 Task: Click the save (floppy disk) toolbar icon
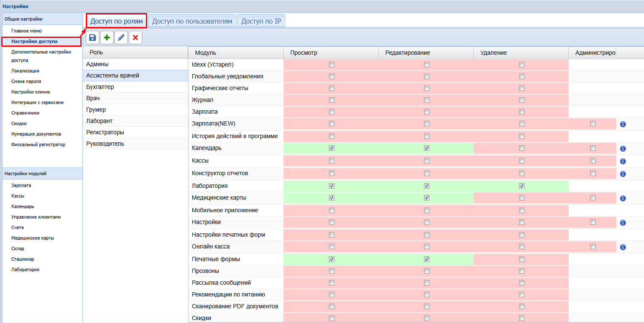click(93, 38)
